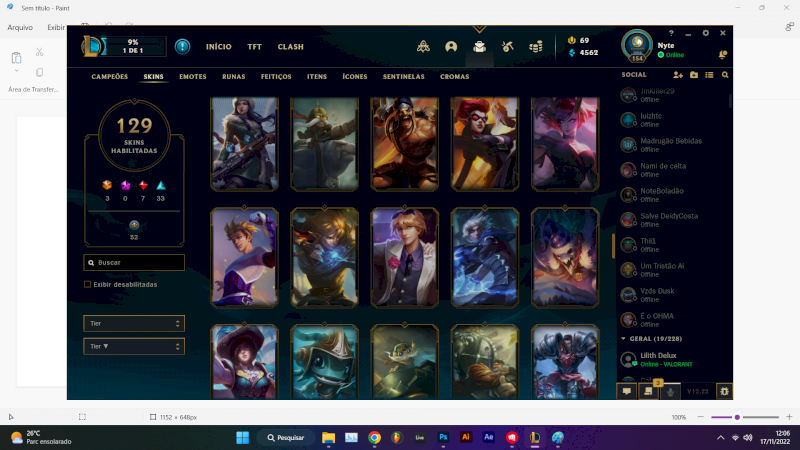Open the Exibir menu in Paint
The height and width of the screenshot is (450, 800).
(x=56, y=27)
